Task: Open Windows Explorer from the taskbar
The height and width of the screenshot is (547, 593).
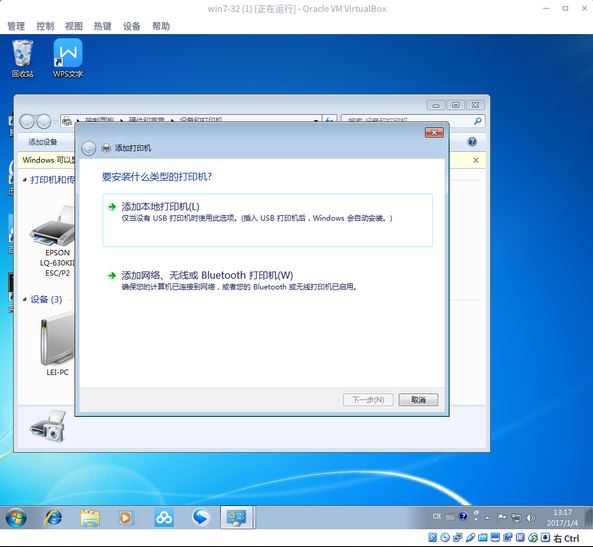Action: tap(90, 517)
